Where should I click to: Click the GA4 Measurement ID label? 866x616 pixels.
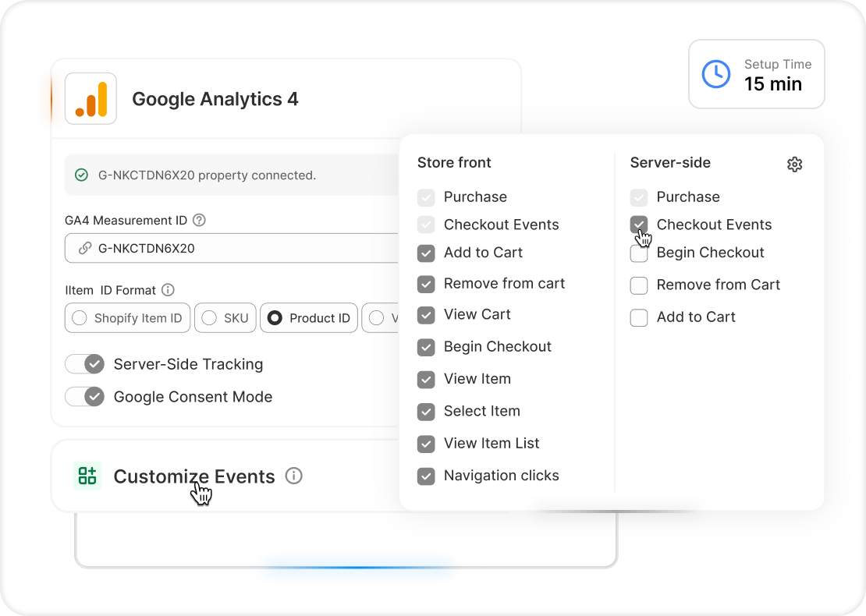pyautogui.click(x=126, y=220)
